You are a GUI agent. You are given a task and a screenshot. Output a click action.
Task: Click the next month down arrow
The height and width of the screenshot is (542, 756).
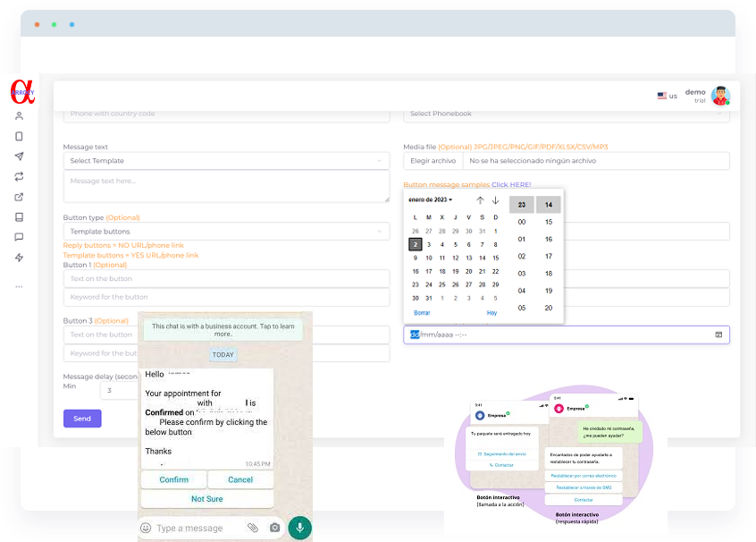coord(495,200)
